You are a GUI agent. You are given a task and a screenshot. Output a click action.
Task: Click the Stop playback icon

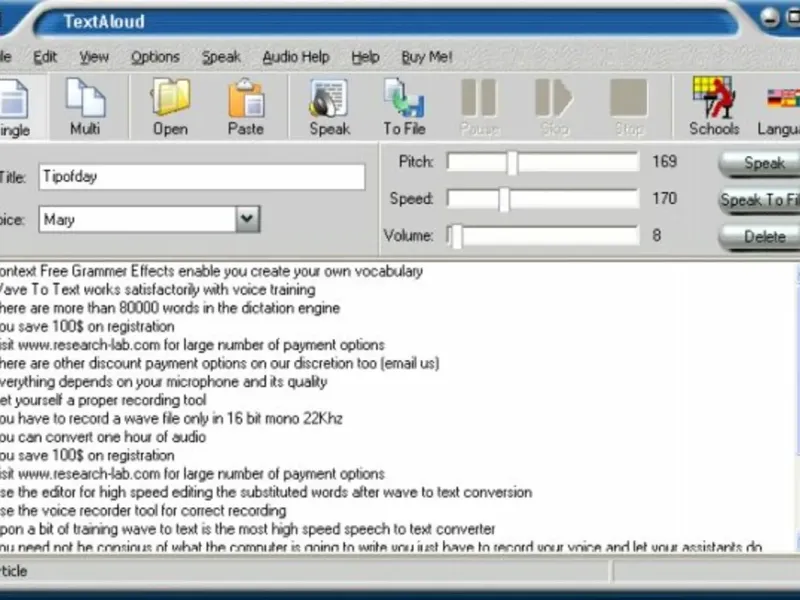[629, 107]
